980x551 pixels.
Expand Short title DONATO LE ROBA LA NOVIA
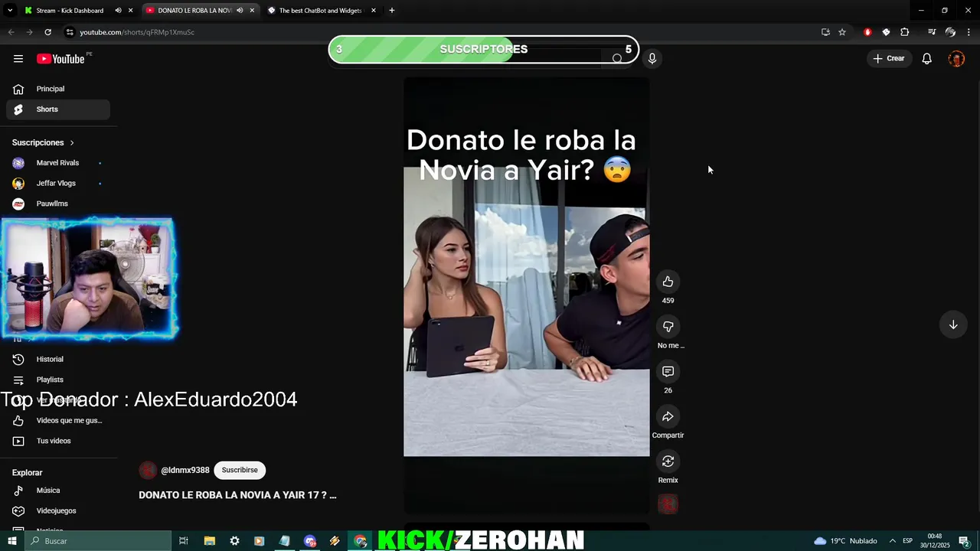237,495
